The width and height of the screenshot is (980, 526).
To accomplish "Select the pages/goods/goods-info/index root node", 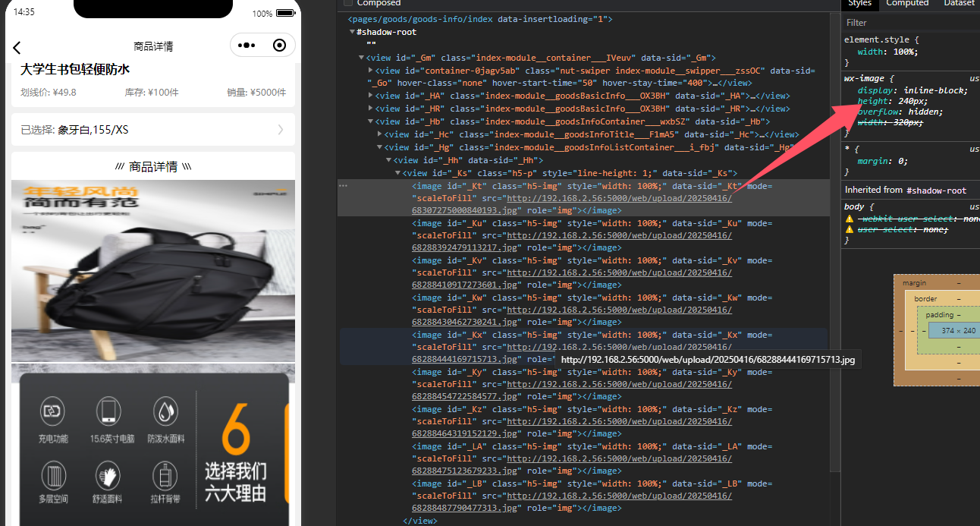I will pyautogui.click(x=479, y=20).
